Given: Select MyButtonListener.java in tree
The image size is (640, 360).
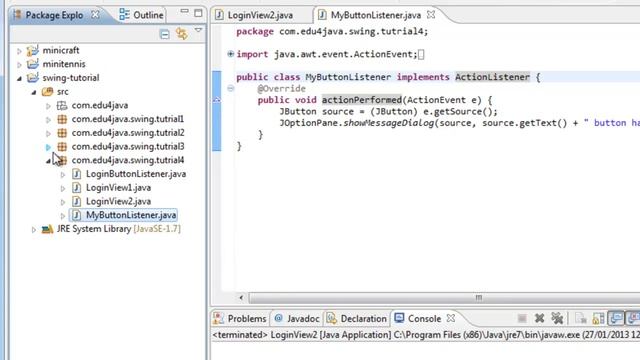Looking at the screenshot, I should coord(131,215).
